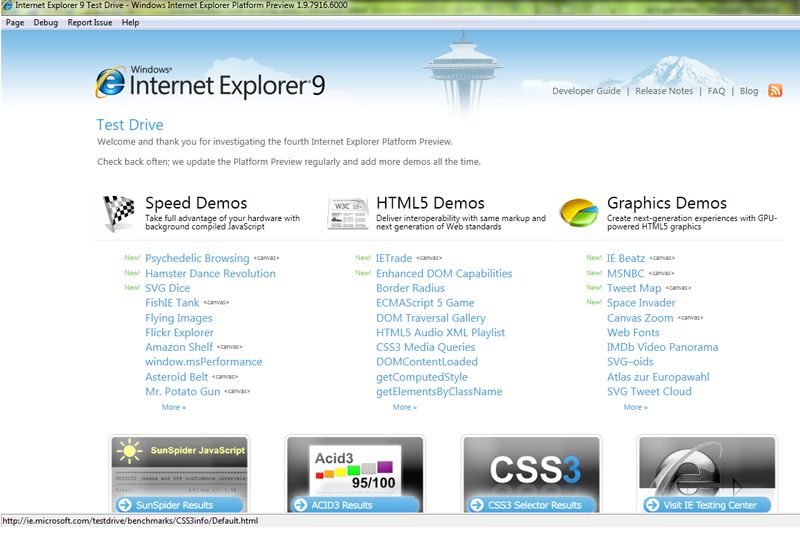Open the Help menu
The width and height of the screenshot is (800, 533).
(130, 22)
